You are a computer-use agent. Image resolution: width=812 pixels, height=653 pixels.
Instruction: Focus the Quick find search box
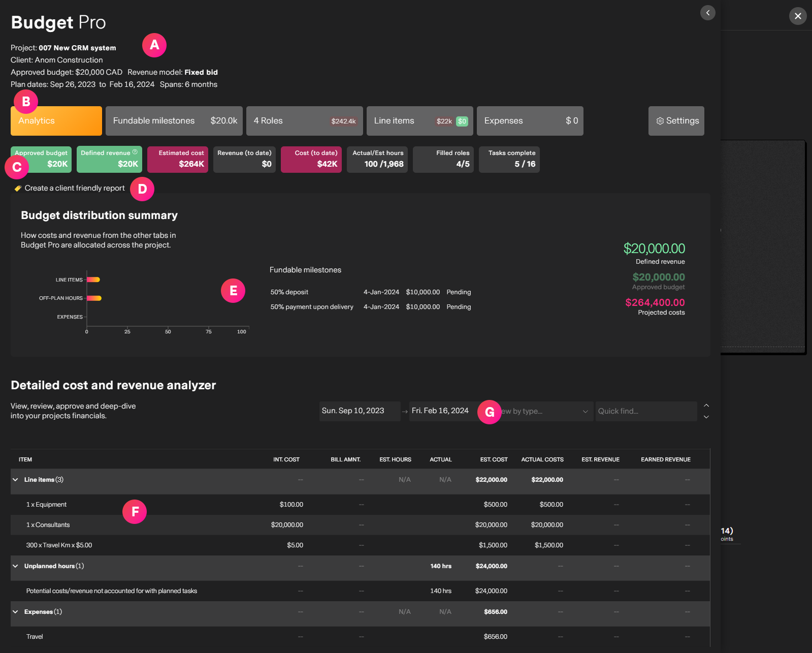(646, 411)
